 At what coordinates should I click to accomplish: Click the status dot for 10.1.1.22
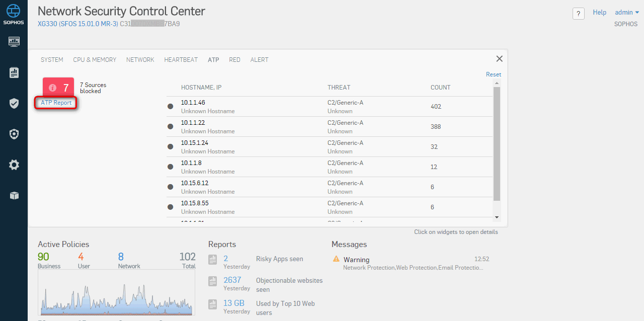pyautogui.click(x=171, y=127)
